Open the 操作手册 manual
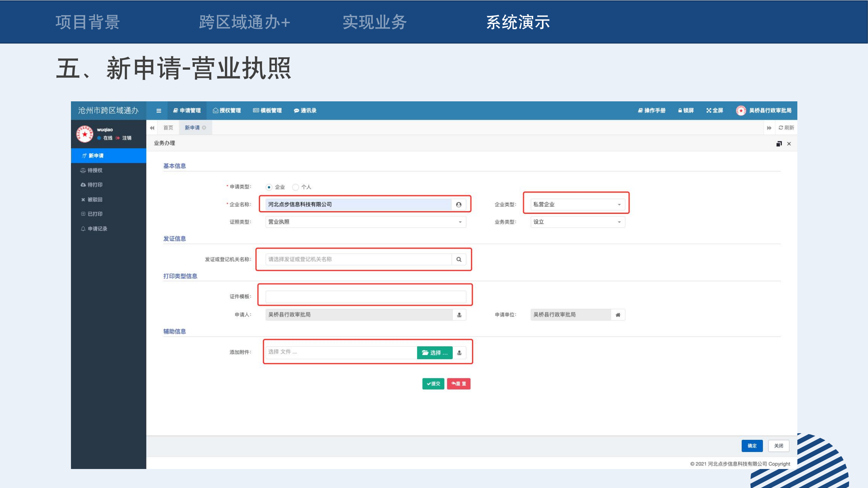Viewport: 868px width, 488px height. (x=651, y=111)
